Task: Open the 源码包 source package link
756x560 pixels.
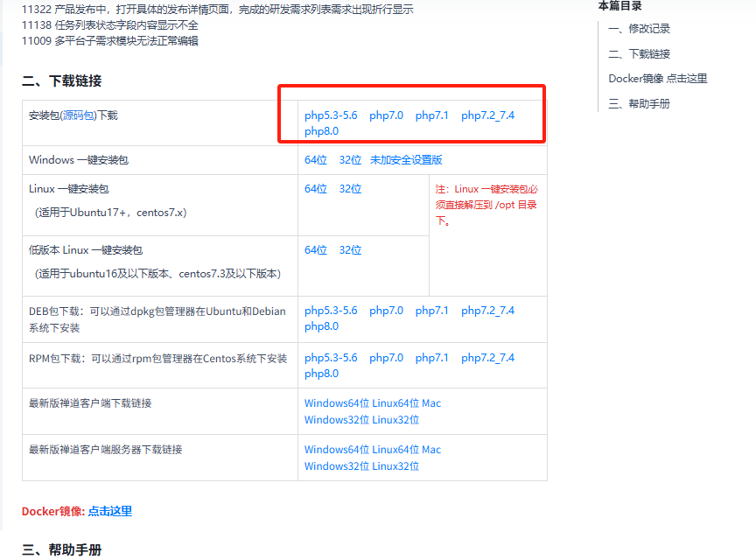Action: (79, 115)
